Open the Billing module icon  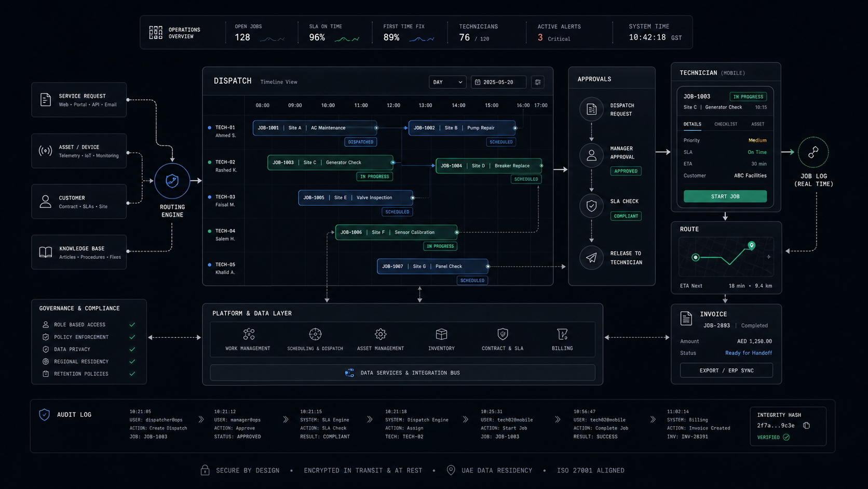pos(562,334)
